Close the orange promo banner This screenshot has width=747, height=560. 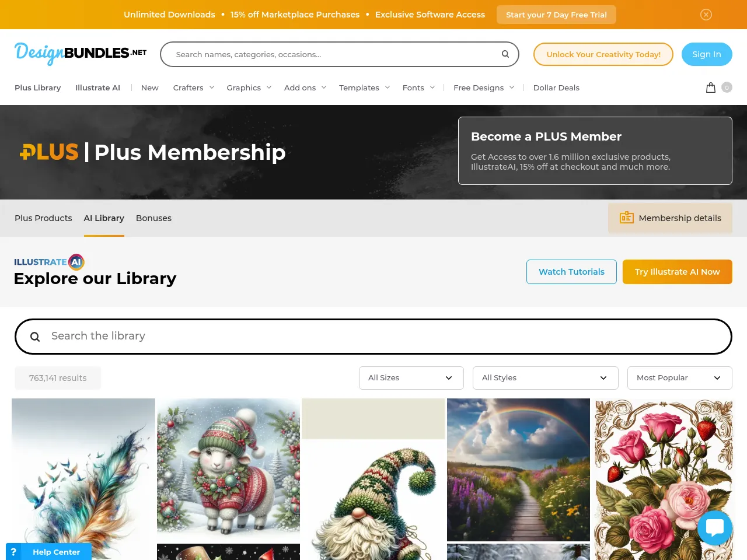(706, 15)
